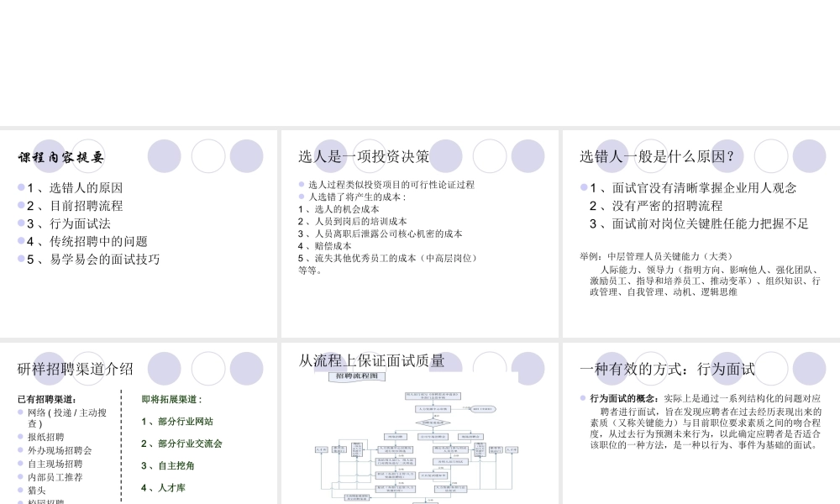
Task: Click the text 5、易学易会的面试技巧
Action: point(93,260)
